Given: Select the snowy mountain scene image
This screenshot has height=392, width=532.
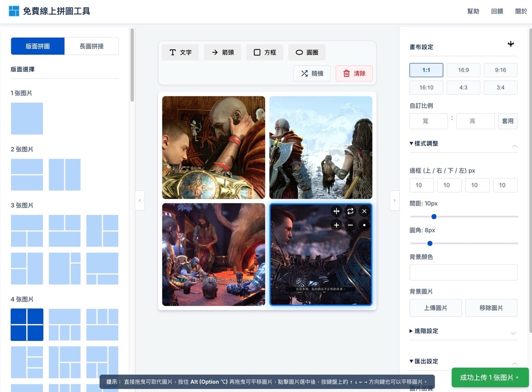Looking at the screenshot, I should pyautogui.click(x=321, y=147).
